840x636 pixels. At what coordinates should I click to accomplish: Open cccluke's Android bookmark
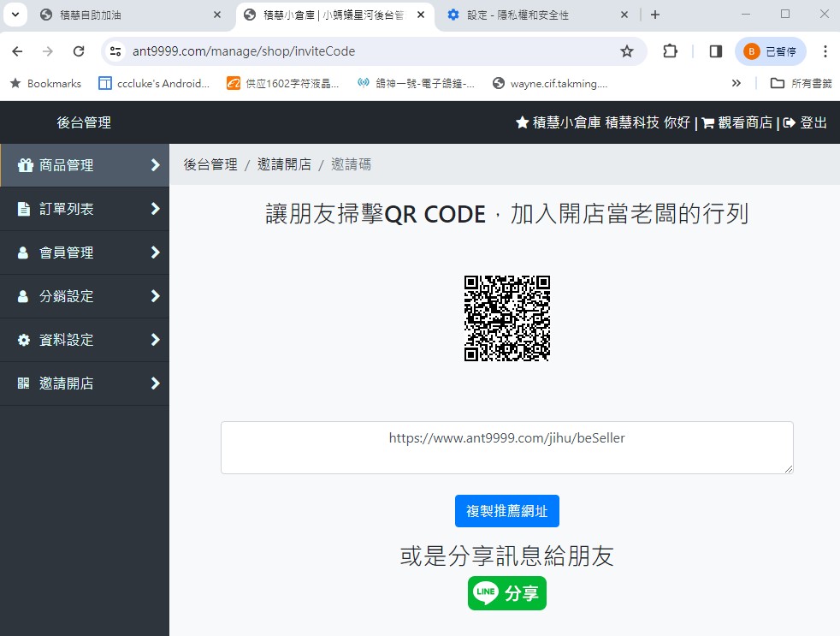[154, 84]
